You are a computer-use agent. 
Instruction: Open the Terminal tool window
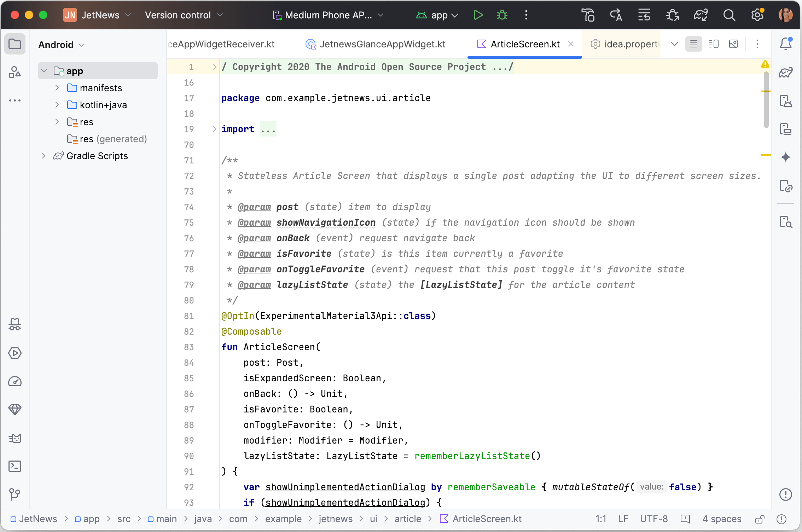15,466
